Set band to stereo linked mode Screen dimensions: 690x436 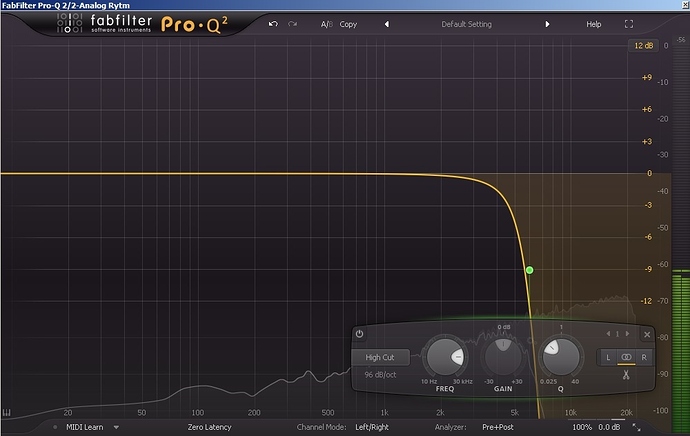point(626,357)
